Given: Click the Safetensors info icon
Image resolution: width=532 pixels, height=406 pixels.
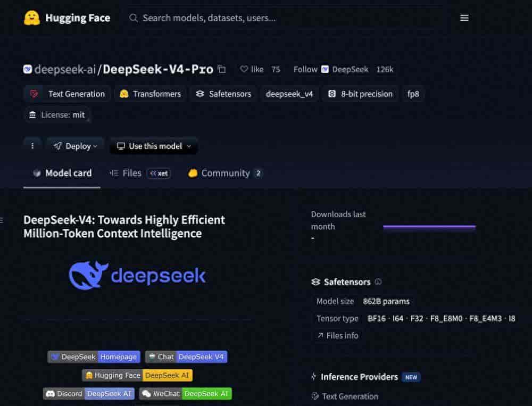Looking at the screenshot, I should 378,282.
